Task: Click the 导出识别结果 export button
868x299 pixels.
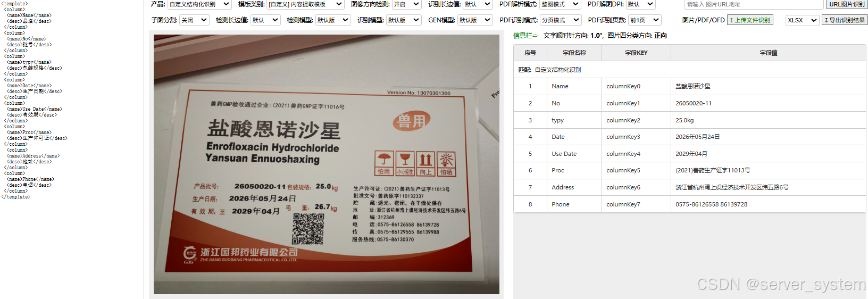Action: click(x=845, y=20)
